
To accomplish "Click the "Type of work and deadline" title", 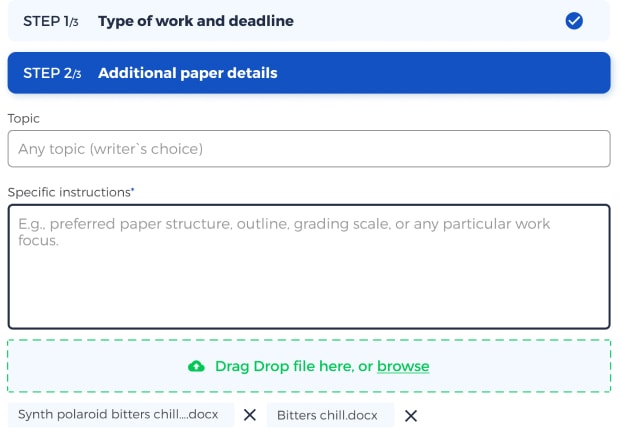I will (196, 21).
